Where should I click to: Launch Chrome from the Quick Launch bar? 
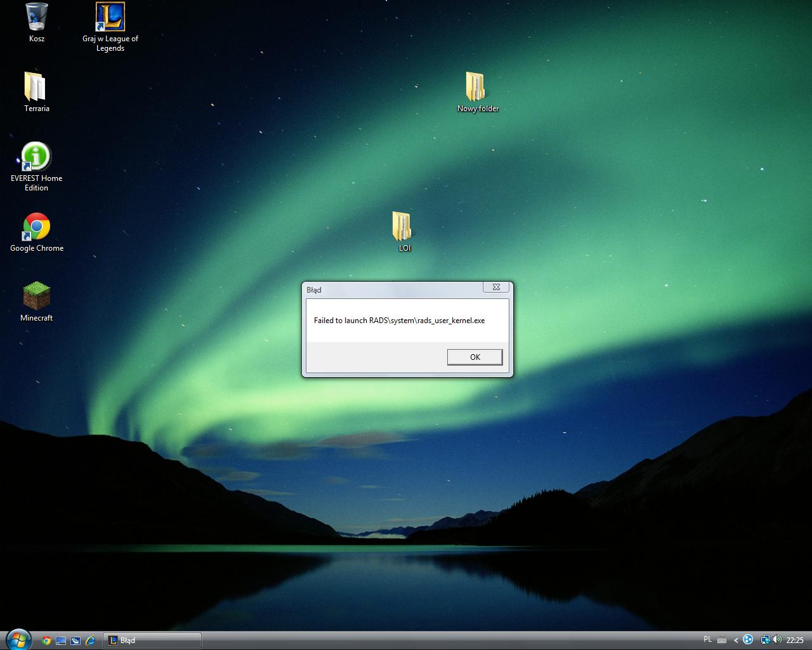(x=46, y=640)
